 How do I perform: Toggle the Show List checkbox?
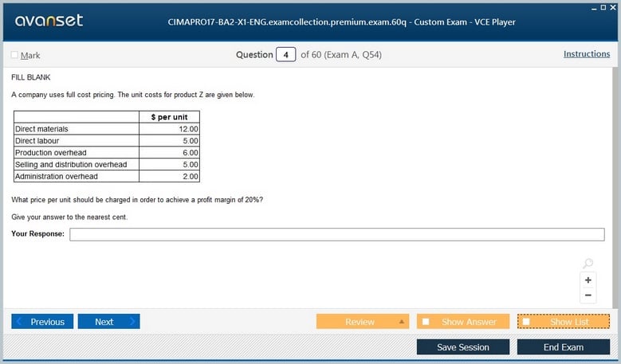click(x=526, y=322)
